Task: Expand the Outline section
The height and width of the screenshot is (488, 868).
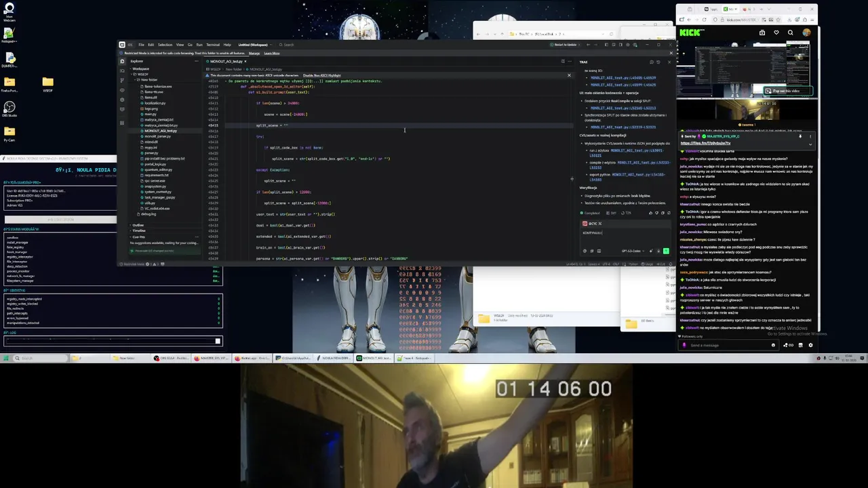Action: [138, 225]
